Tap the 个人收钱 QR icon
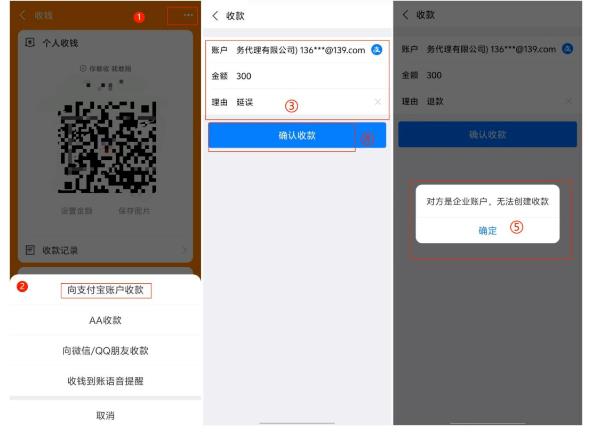This screenshot has width=590, height=434. [x=30, y=43]
